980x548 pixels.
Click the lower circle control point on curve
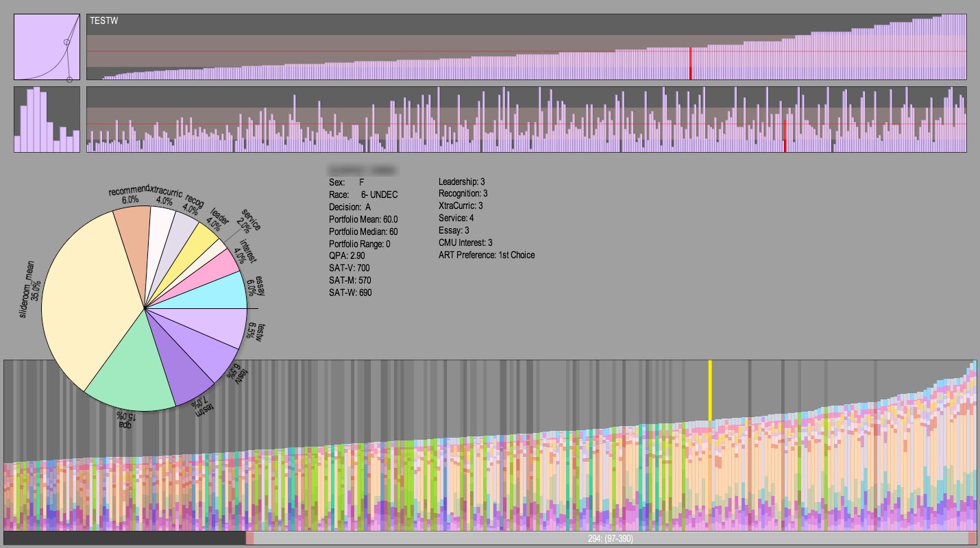[x=70, y=80]
